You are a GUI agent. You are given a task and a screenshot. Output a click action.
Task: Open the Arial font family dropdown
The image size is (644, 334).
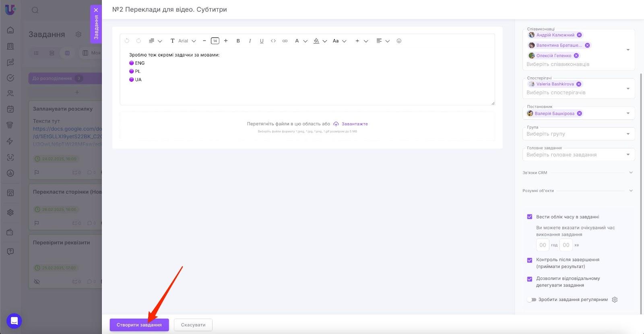tap(184, 41)
